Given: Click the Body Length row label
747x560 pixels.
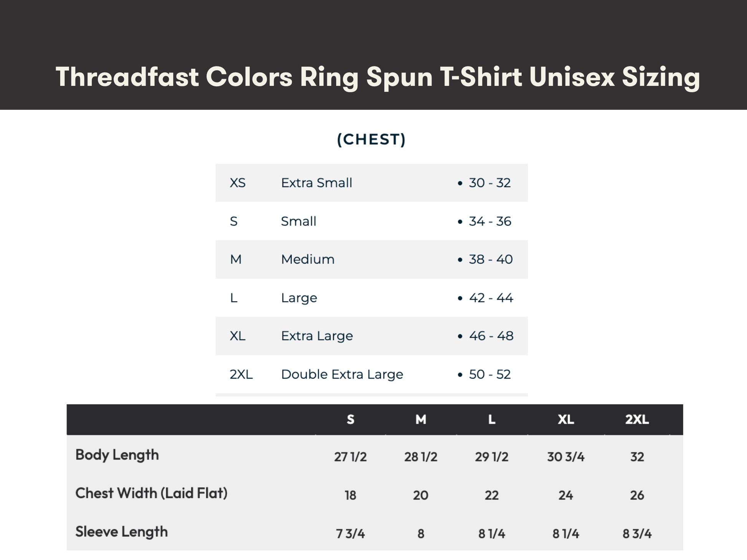Looking at the screenshot, I should pyautogui.click(x=117, y=455).
